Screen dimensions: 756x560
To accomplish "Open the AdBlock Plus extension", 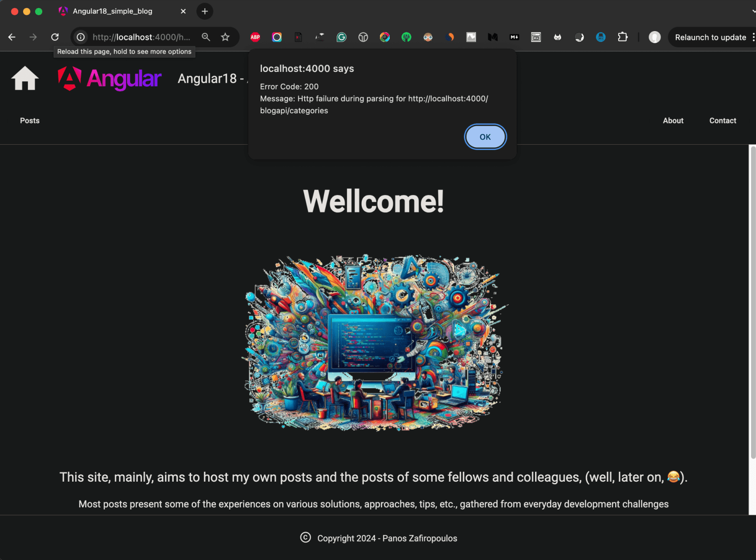I will (x=255, y=37).
